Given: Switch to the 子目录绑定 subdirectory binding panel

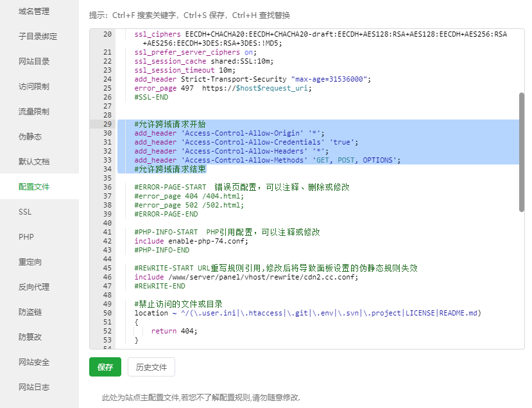Looking at the screenshot, I should [39, 37].
